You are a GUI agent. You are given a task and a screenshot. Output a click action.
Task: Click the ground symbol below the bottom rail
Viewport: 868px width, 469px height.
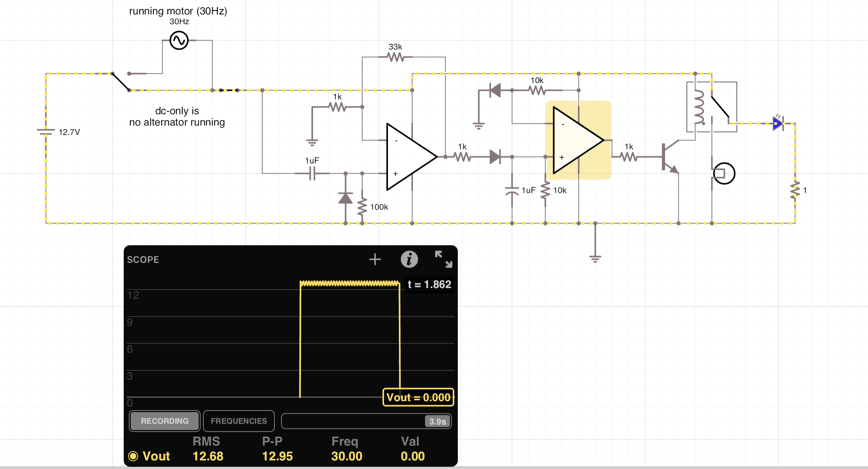595,258
